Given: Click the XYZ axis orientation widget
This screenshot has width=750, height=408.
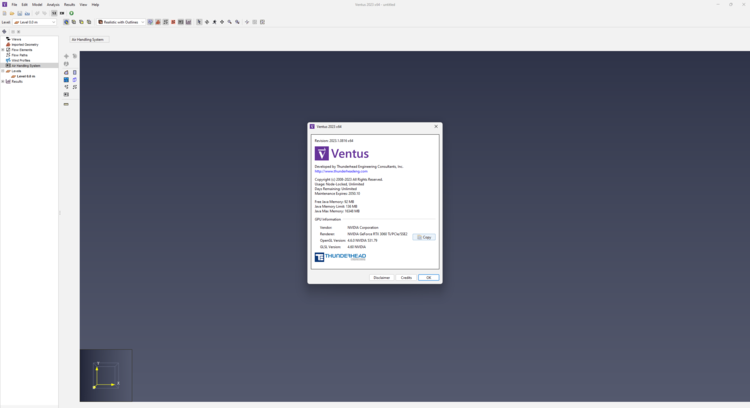Looking at the screenshot, I should tap(105, 375).
